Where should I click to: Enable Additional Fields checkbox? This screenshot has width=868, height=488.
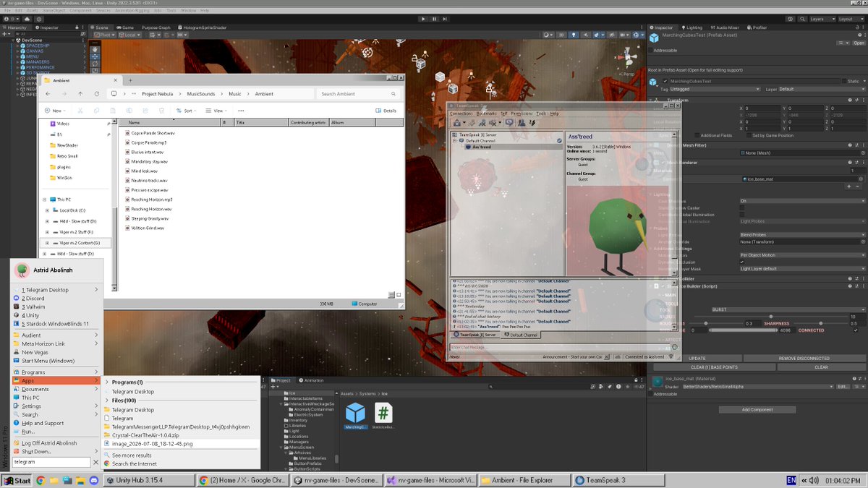695,135
